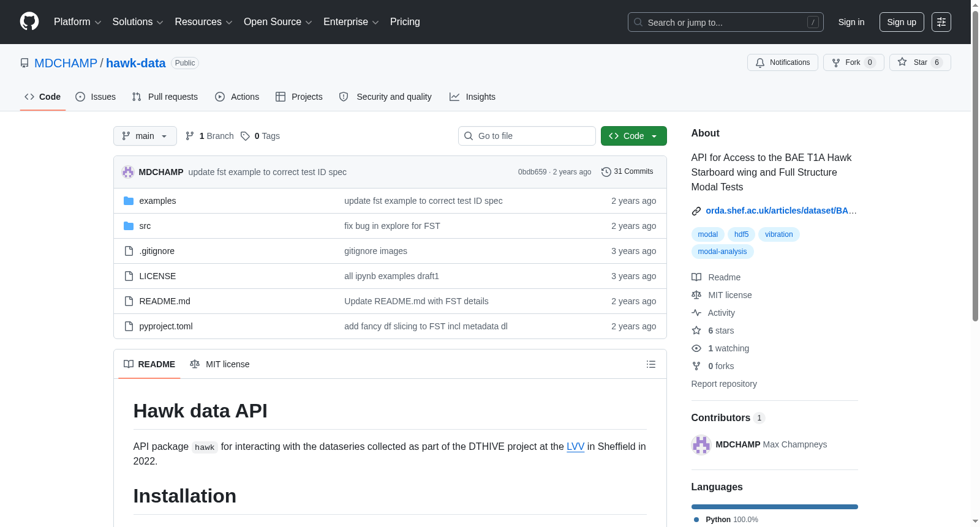Click the star icon beside 6 stars

point(696,331)
